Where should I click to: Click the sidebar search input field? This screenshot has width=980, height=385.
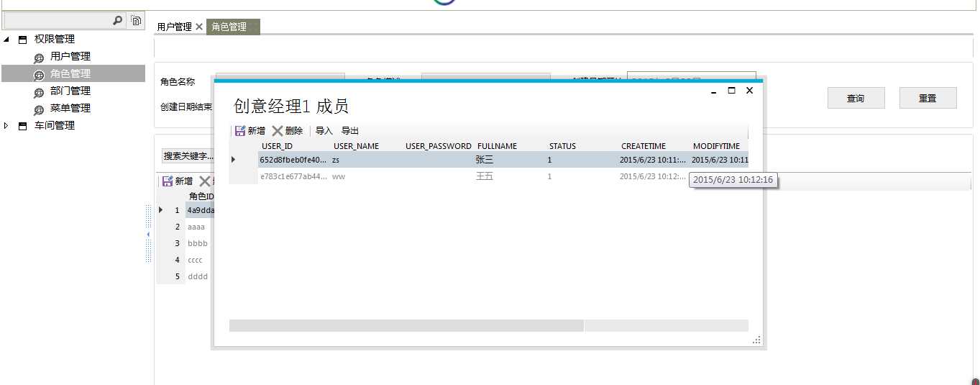coord(58,22)
